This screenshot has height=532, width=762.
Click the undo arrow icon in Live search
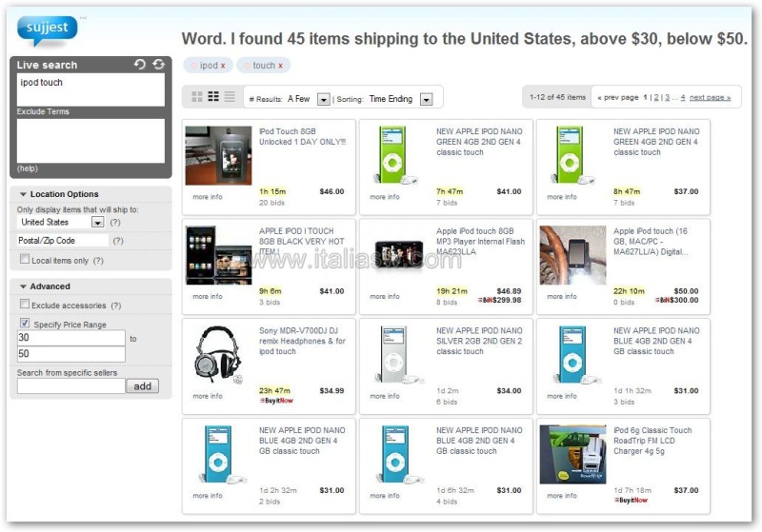(140, 64)
